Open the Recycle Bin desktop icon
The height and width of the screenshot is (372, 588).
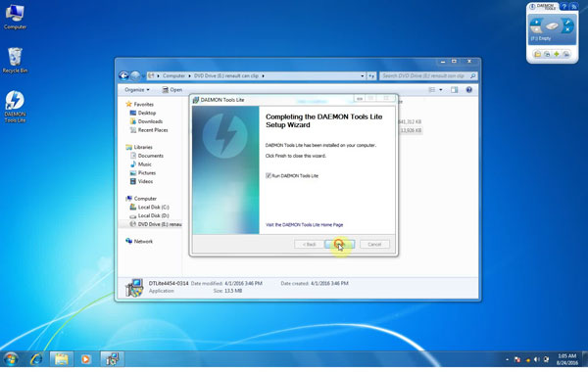(15, 60)
